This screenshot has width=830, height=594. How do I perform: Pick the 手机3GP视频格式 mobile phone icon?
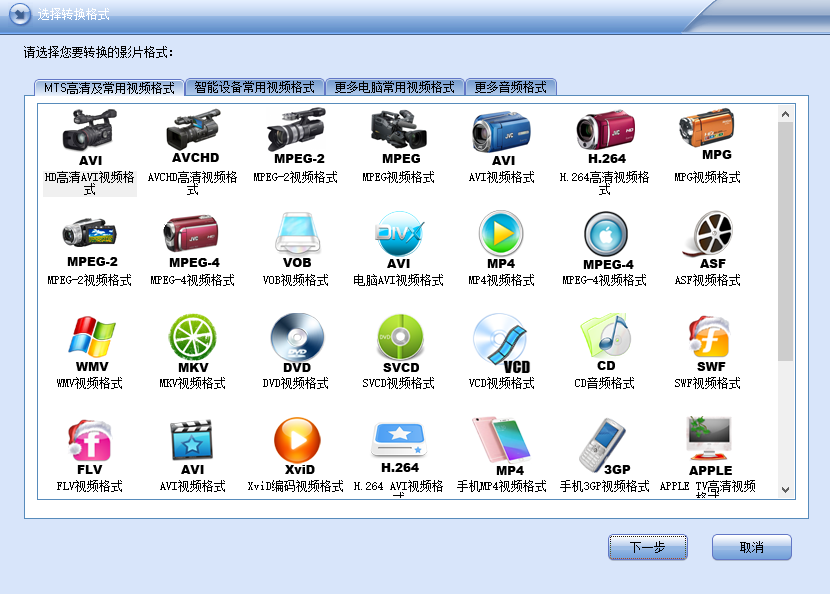(x=605, y=447)
